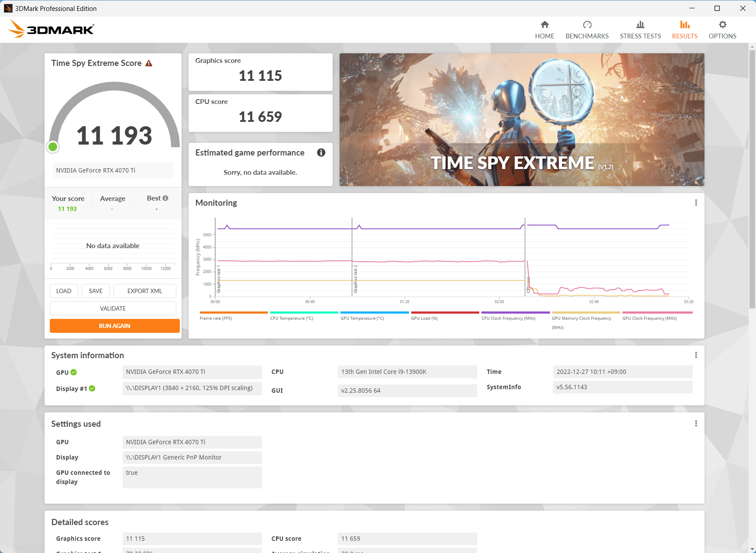The height and width of the screenshot is (553, 756).
Task: Click the LOAD button
Action: (x=64, y=291)
